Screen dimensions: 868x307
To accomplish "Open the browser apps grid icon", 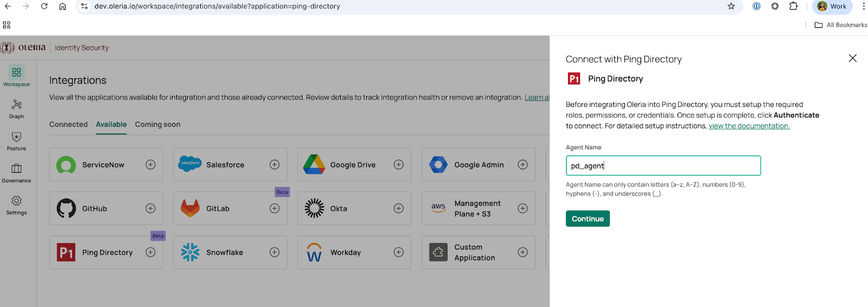I will 7,25.
